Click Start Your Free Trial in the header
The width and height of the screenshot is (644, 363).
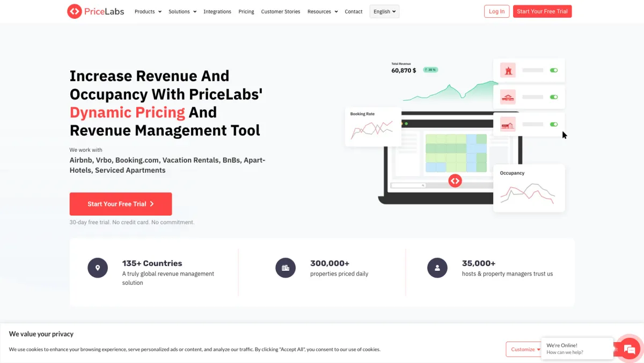click(x=542, y=11)
